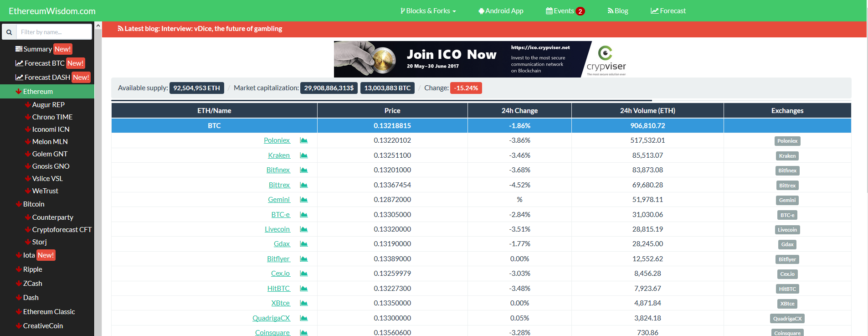This screenshot has width=868, height=336.
Task: Click the EthereumWisdom.com site logo
Action: point(52,11)
